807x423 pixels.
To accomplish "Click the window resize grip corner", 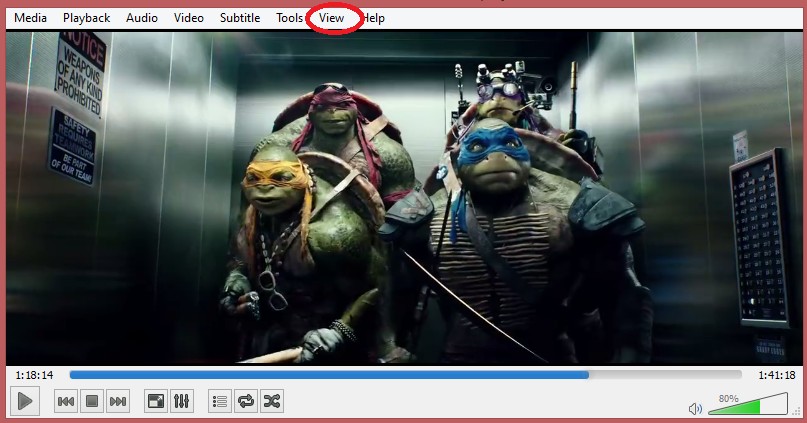I will coord(798,412).
